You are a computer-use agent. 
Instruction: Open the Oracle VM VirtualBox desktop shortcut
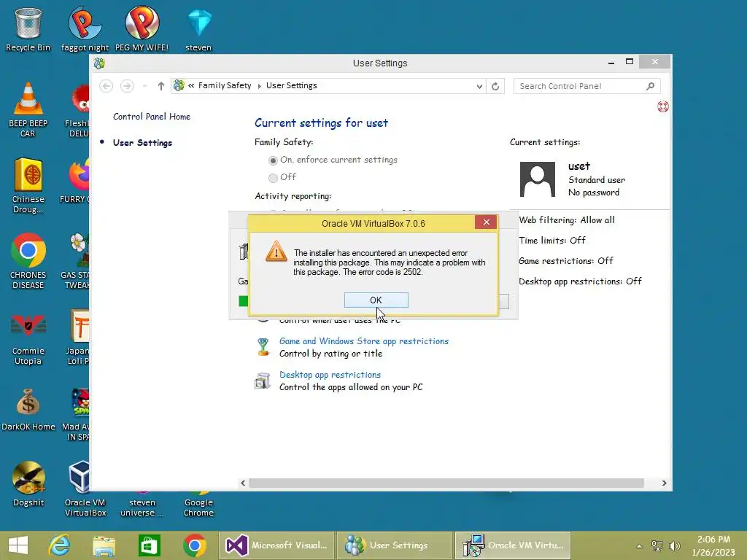[x=85, y=489]
